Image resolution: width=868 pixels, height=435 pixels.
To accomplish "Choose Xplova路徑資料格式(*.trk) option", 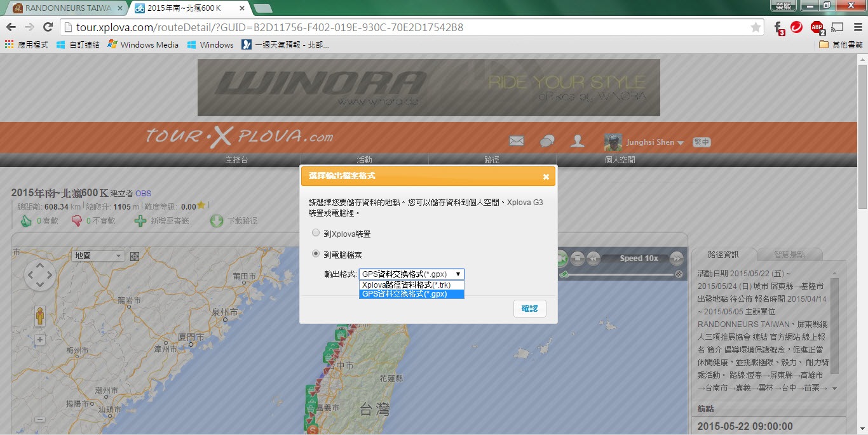I will [x=412, y=285].
